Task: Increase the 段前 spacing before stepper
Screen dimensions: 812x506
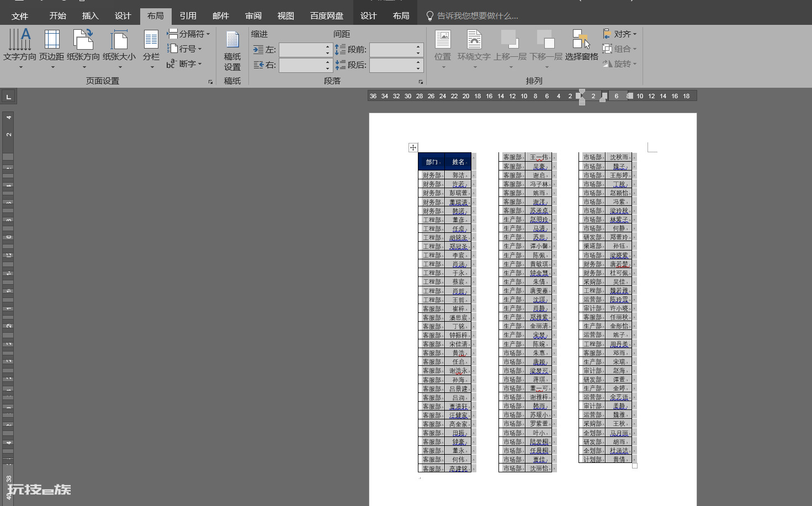Action: pos(418,47)
